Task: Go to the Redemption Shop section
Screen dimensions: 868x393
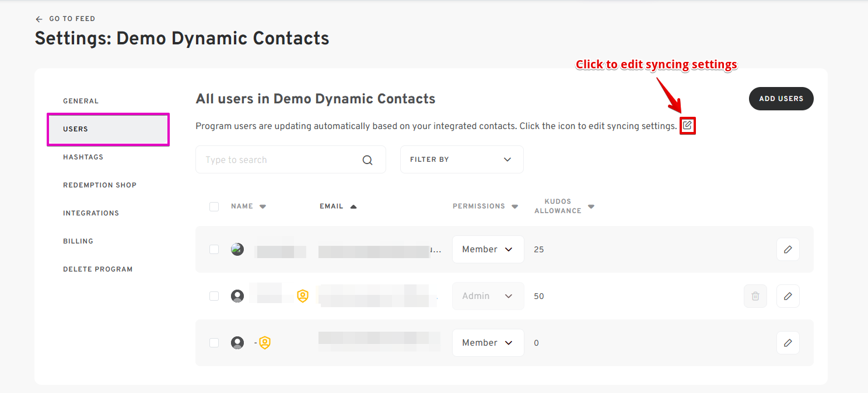Action: click(100, 185)
